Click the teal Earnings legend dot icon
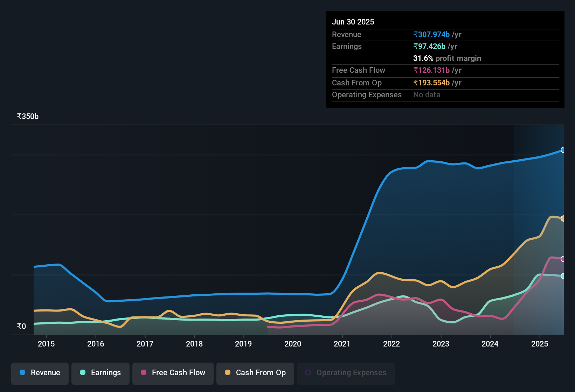 pyautogui.click(x=83, y=373)
